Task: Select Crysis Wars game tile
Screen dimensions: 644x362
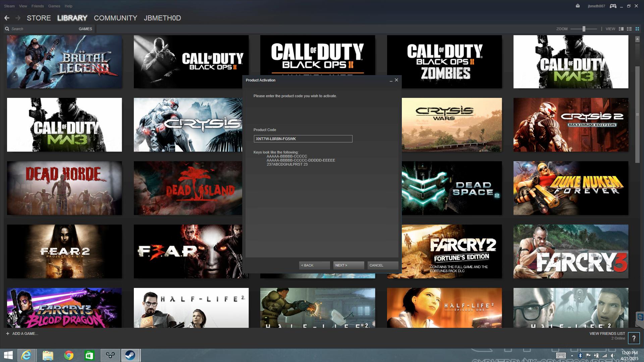Action: [451, 125]
